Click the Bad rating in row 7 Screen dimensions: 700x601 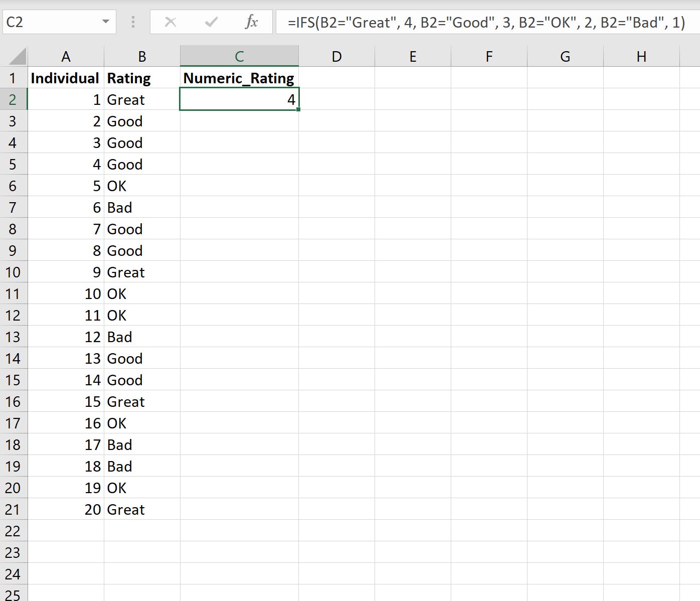click(142, 208)
